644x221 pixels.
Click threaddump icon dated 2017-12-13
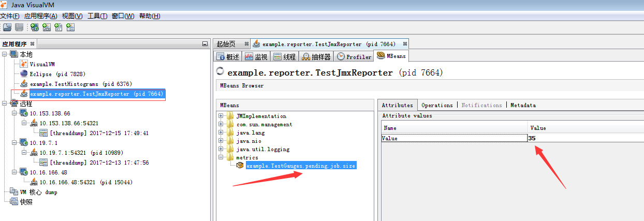pyautogui.click(x=44, y=163)
